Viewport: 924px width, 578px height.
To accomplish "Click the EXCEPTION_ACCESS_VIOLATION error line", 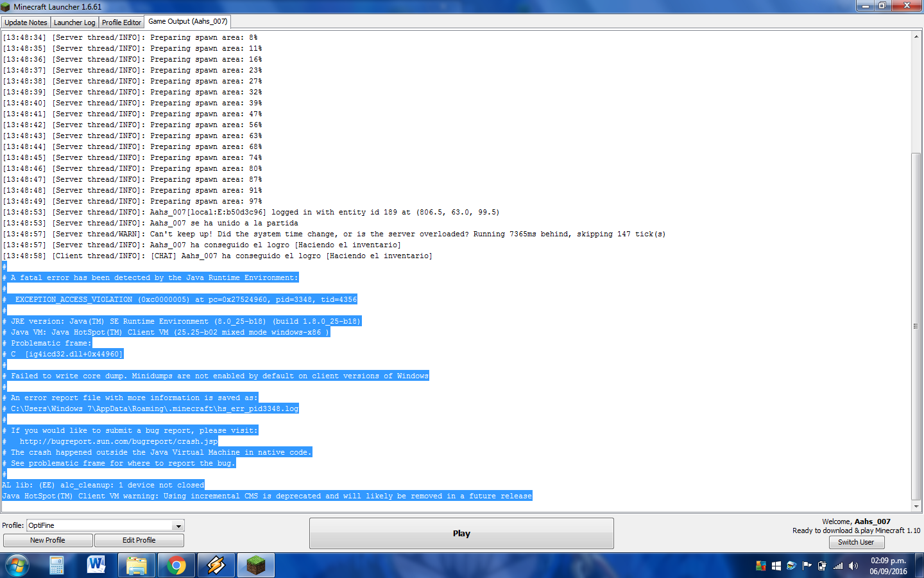I will pos(180,300).
